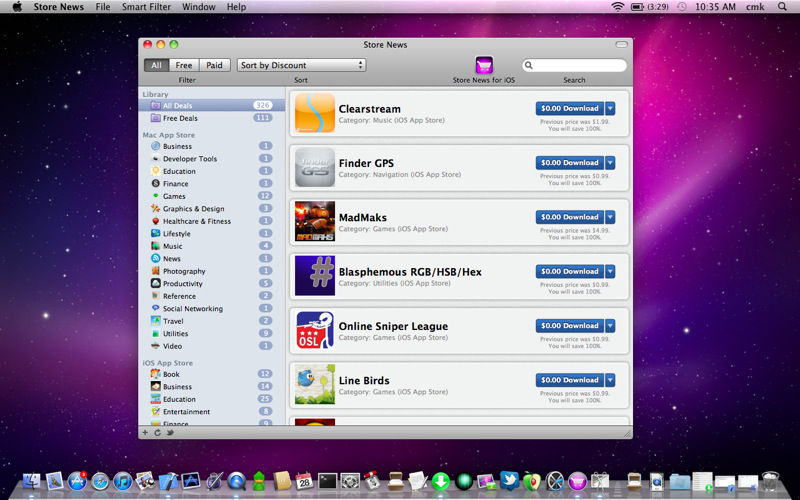800x500 pixels.
Task: Click the Line Birds app icon
Action: pyautogui.click(x=315, y=384)
